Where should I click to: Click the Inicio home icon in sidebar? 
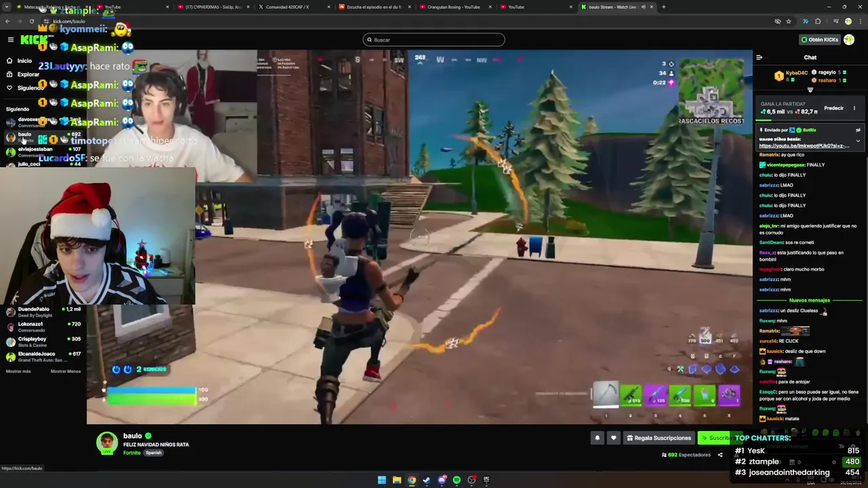pos(9,60)
